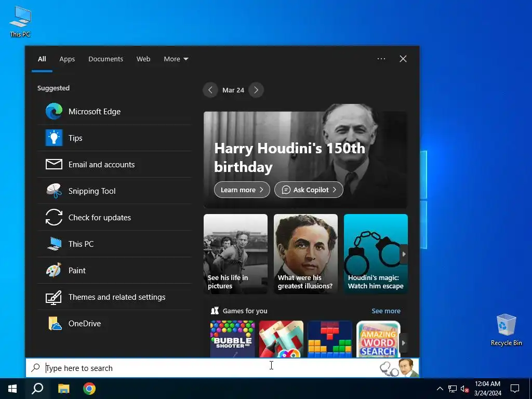Click Ask Copilot button

(309, 190)
